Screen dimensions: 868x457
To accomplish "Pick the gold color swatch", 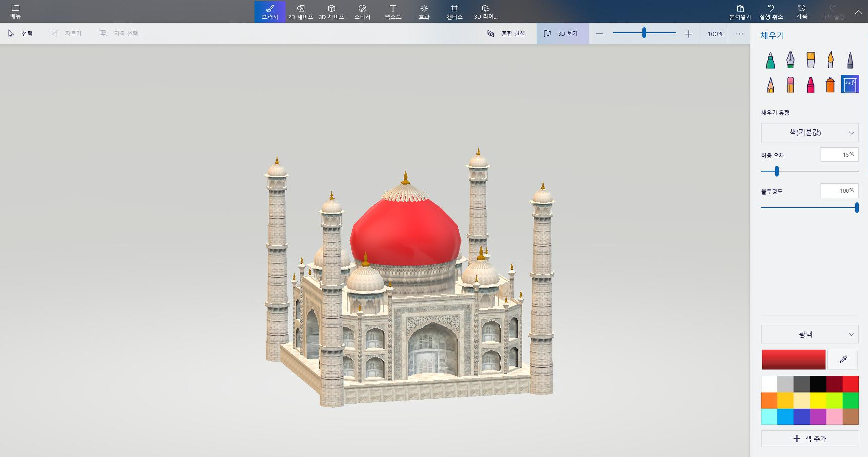I will coord(785,401).
